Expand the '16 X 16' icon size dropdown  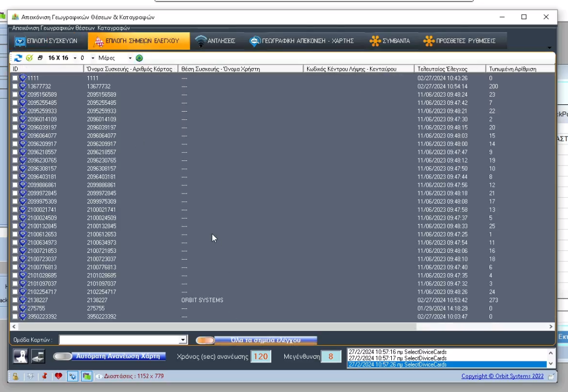[74, 58]
